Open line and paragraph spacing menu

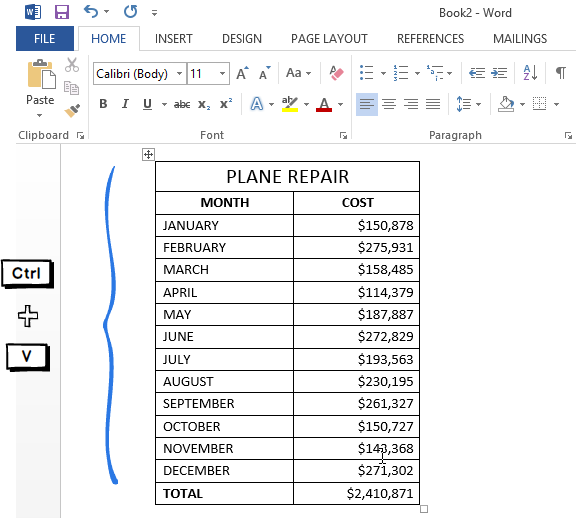(468, 104)
